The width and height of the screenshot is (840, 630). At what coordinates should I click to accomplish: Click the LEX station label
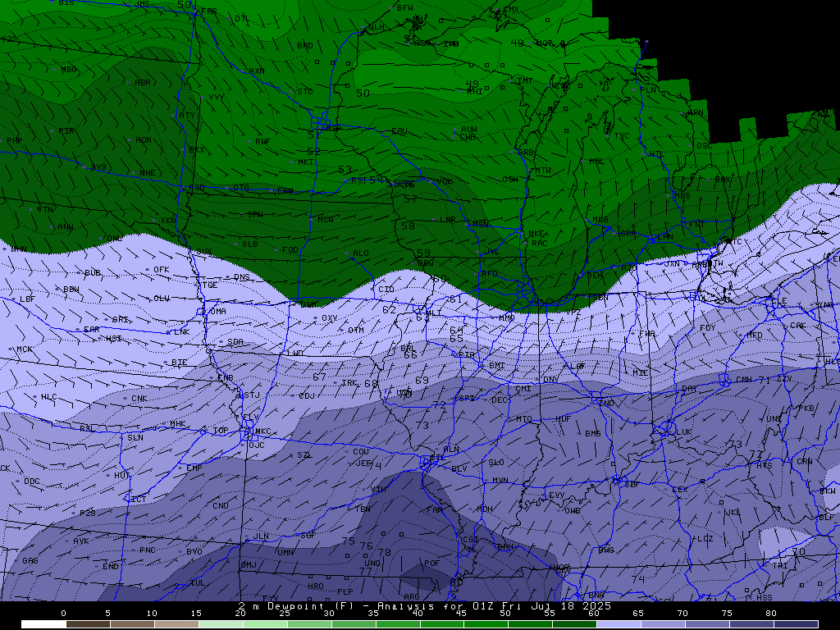coord(679,490)
